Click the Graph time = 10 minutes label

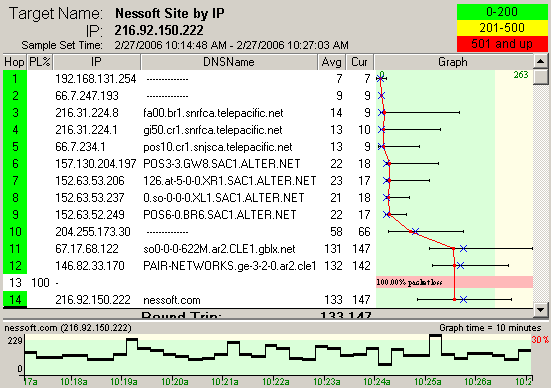tap(490, 328)
